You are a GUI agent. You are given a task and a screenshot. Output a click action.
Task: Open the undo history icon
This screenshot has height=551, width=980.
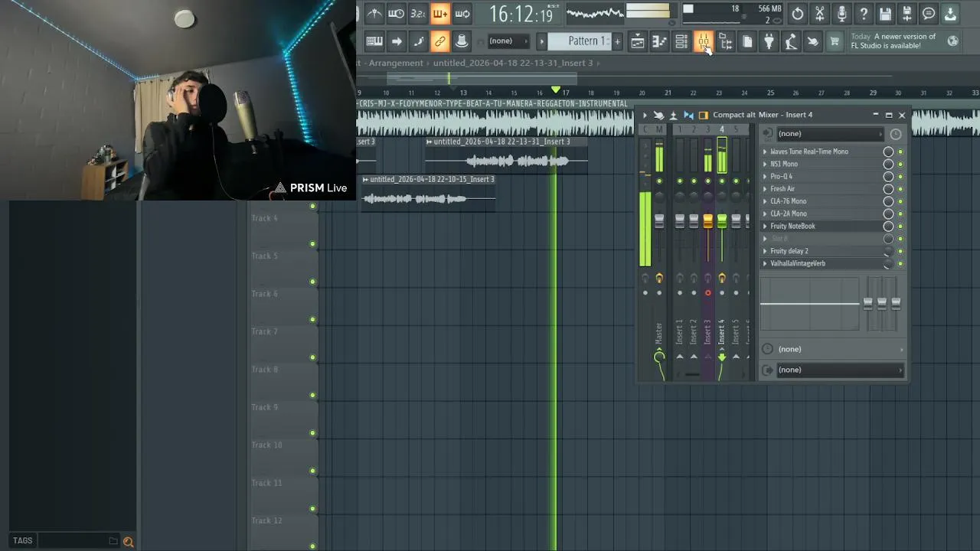798,14
